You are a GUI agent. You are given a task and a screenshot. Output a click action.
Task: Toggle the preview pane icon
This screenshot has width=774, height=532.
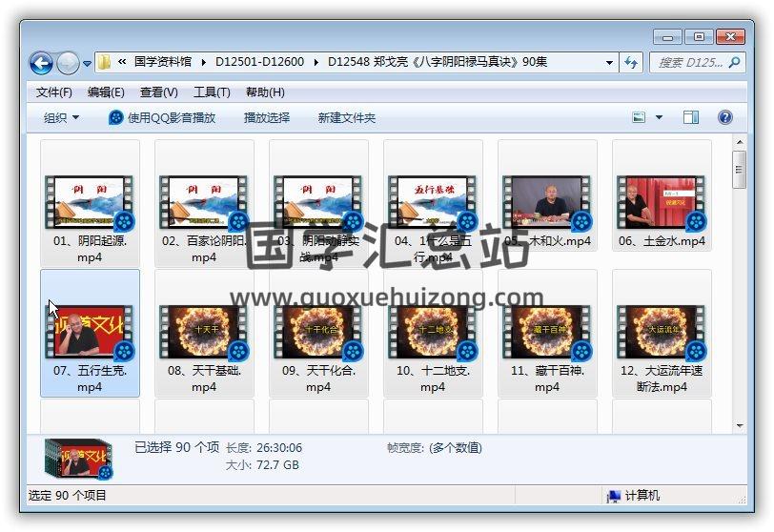point(691,117)
